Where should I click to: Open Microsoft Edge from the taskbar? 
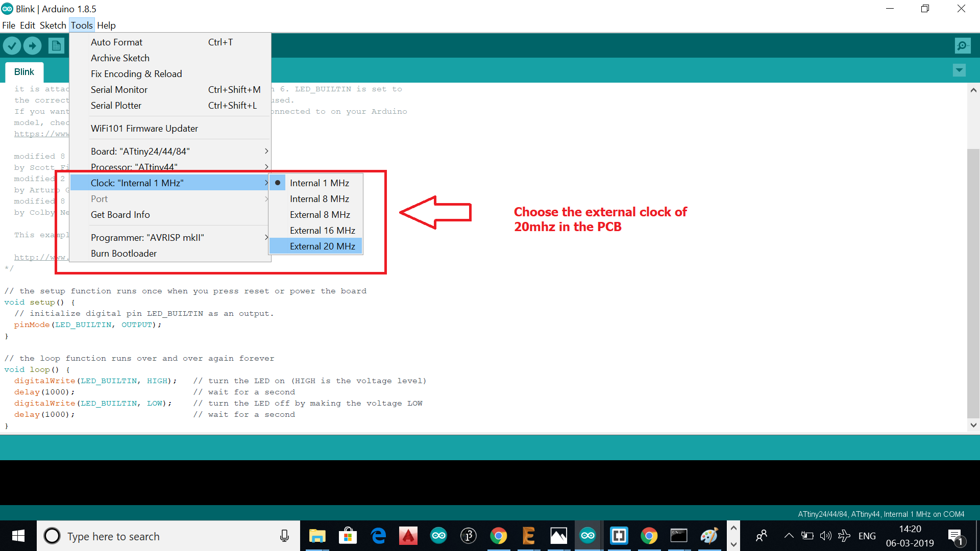[x=378, y=536]
